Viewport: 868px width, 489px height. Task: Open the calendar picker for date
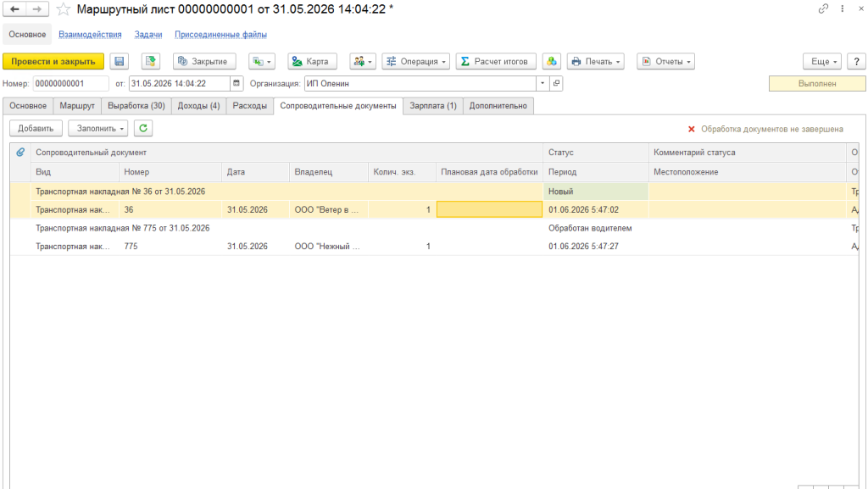(x=236, y=84)
